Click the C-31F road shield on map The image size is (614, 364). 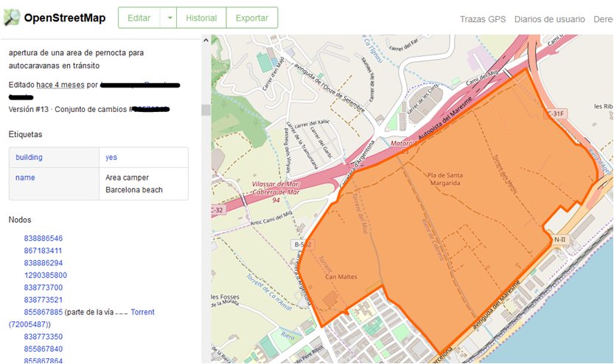pyautogui.click(x=556, y=113)
